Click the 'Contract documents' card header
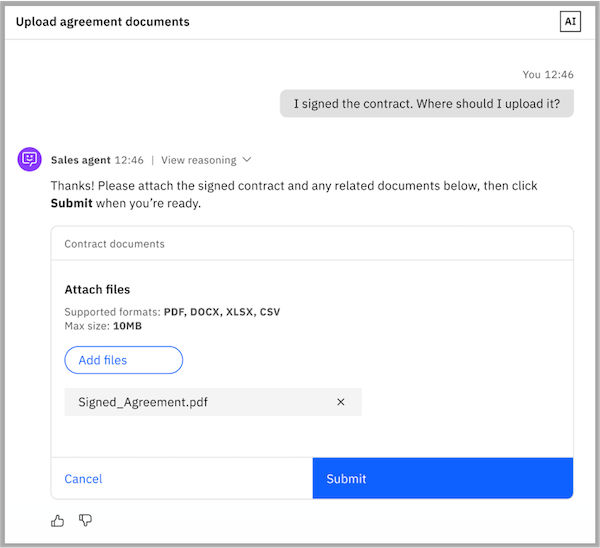Viewport: 600px width, 548px height. coord(114,244)
